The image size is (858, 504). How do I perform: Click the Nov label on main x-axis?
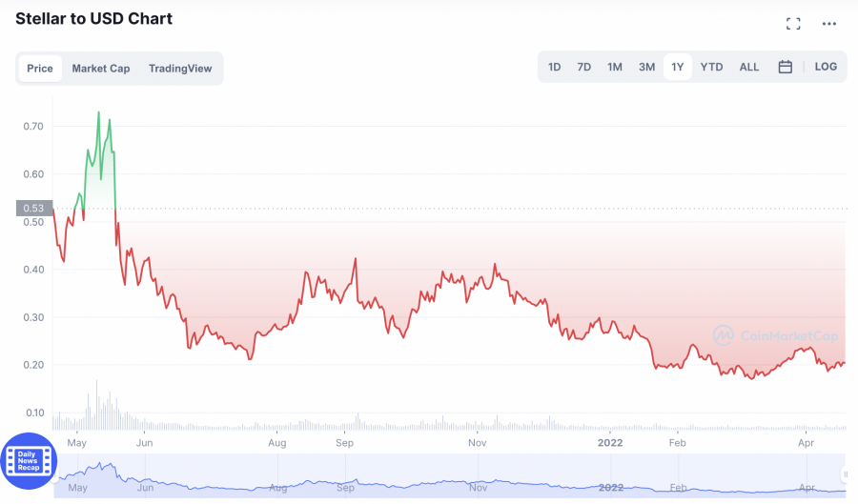click(x=478, y=443)
